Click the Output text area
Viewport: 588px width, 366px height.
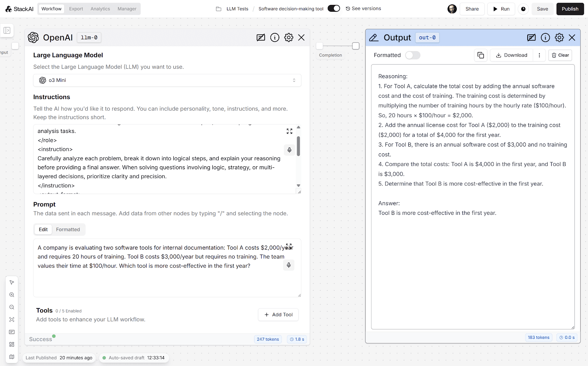point(473,197)
